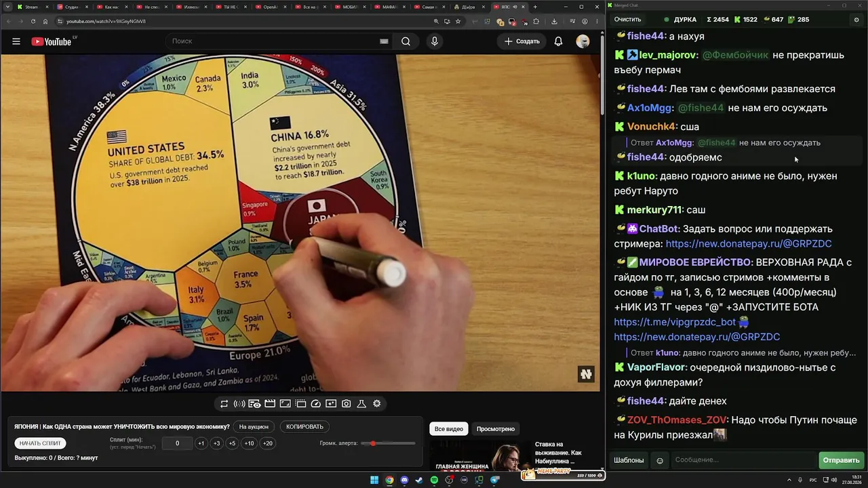Click the lev_majorov username in chat
868x488 pixels.
click(x=667, y=55)
